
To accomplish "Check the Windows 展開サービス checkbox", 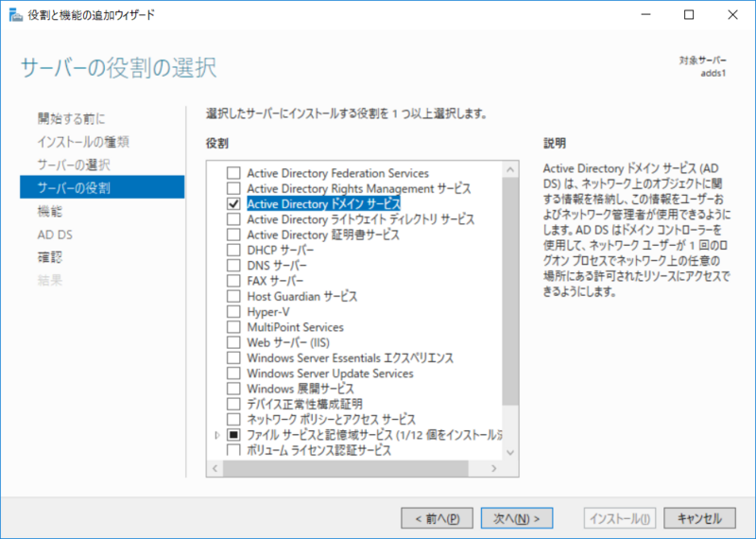I will pyautogui.click(x=233, y=389).
